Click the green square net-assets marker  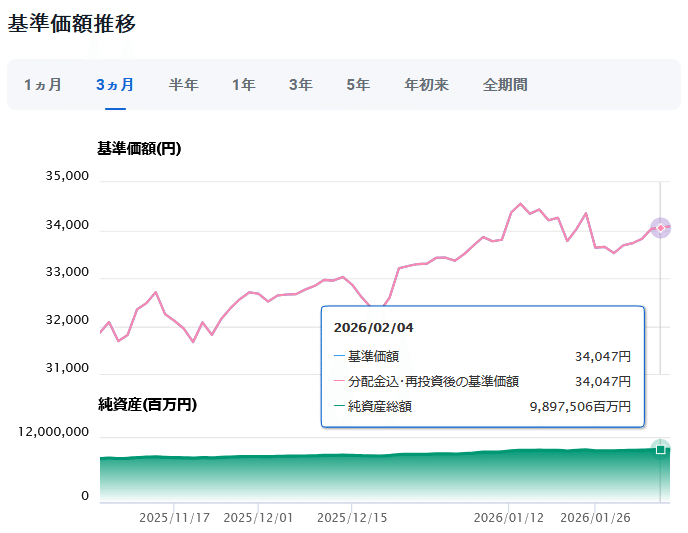(660, 449)
